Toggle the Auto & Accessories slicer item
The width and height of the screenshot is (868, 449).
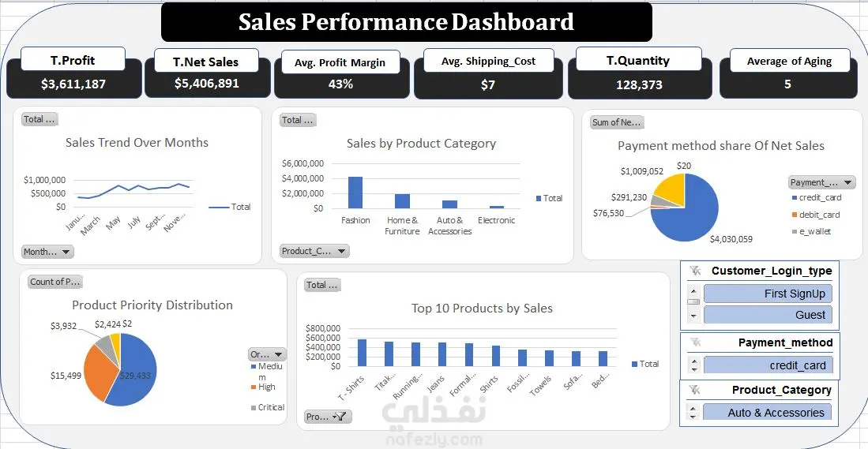coord(768,413)
